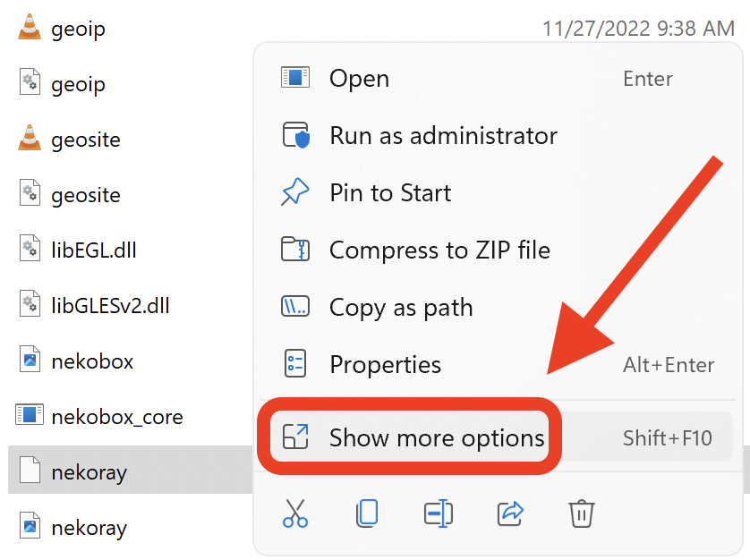Select the libEGL.dll file
Image resolution: width=750 pixels, height=560 pixels.
(x=93, y=250)
